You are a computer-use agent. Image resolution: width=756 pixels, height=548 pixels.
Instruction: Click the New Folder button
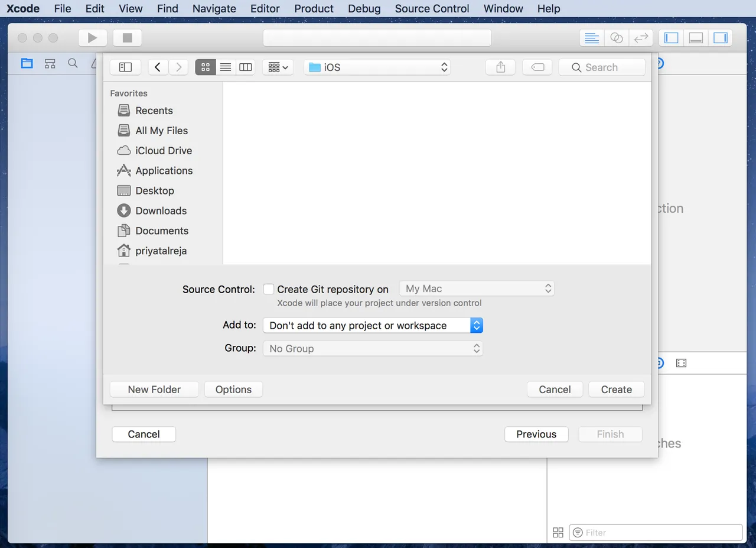(x=154, y=389)
